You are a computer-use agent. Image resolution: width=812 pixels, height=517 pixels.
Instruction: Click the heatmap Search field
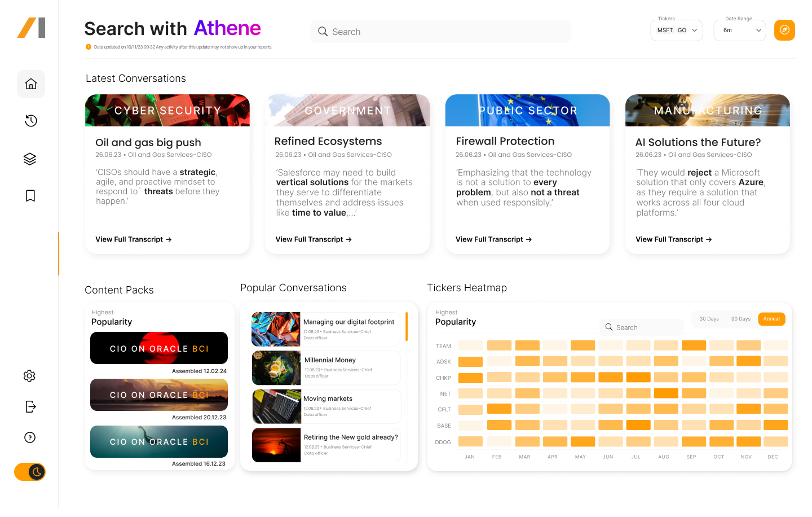(x=641, y=327)
